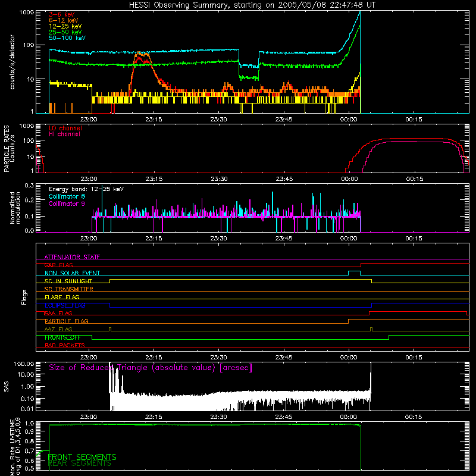Image resolution: width=476 pixels, height=476 pixels.
Task: Select the red 3-6 keV legend entry
Action: tap(61, 14)
